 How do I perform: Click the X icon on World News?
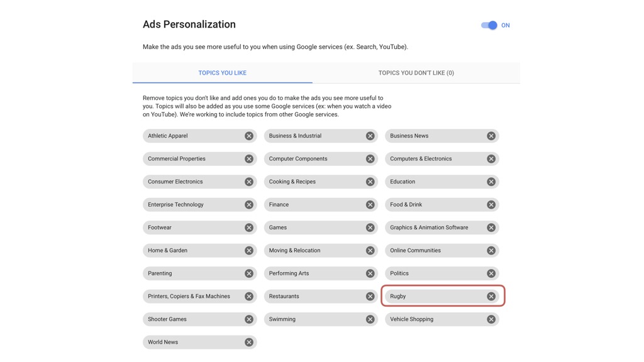pos(249,343)
